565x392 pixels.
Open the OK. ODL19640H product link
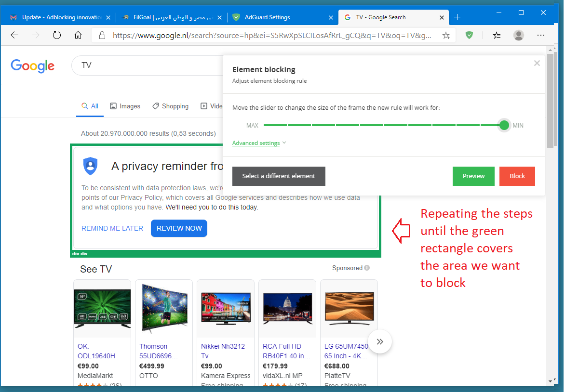coord(96,351)
